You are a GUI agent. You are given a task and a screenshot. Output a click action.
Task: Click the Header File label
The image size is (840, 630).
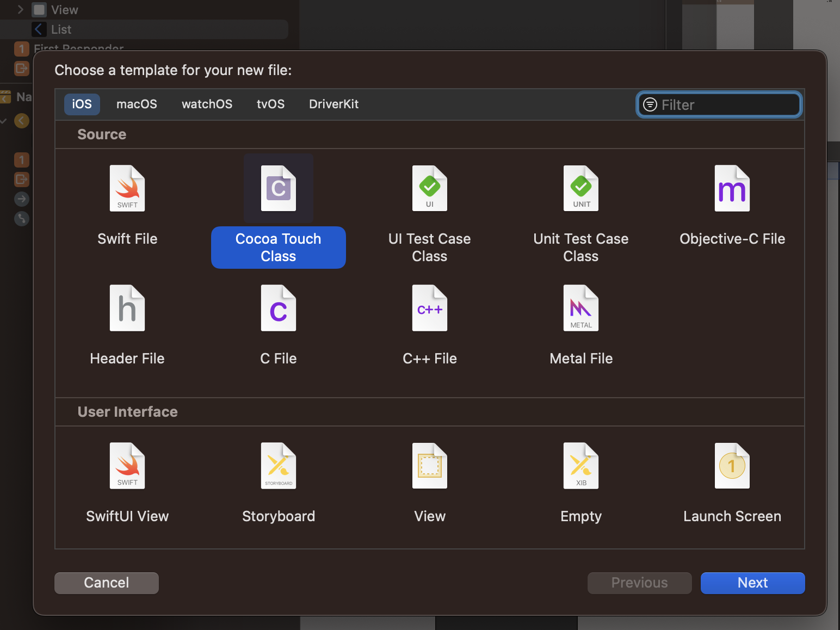(127, 359)
